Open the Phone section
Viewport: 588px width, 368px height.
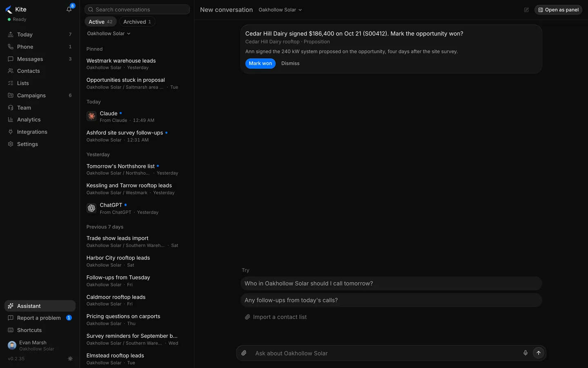tap(40, 47)
